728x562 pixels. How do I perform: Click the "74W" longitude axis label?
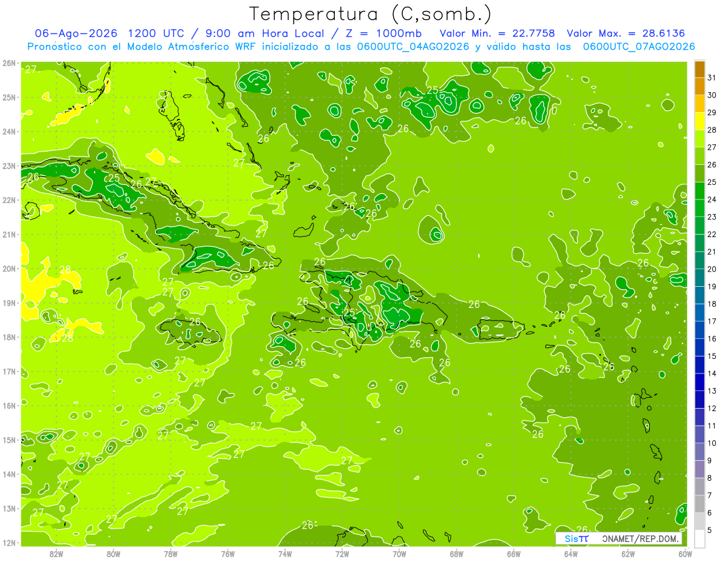point(285,554)
